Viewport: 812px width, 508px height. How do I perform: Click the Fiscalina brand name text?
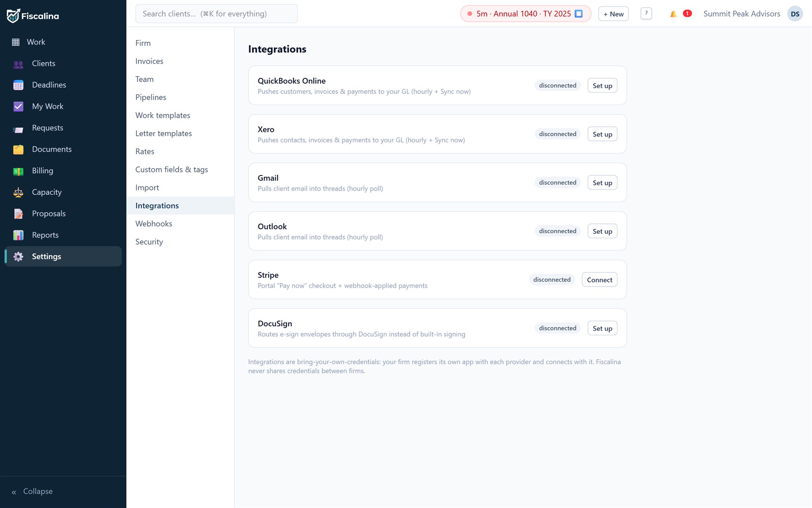(40, 16)
